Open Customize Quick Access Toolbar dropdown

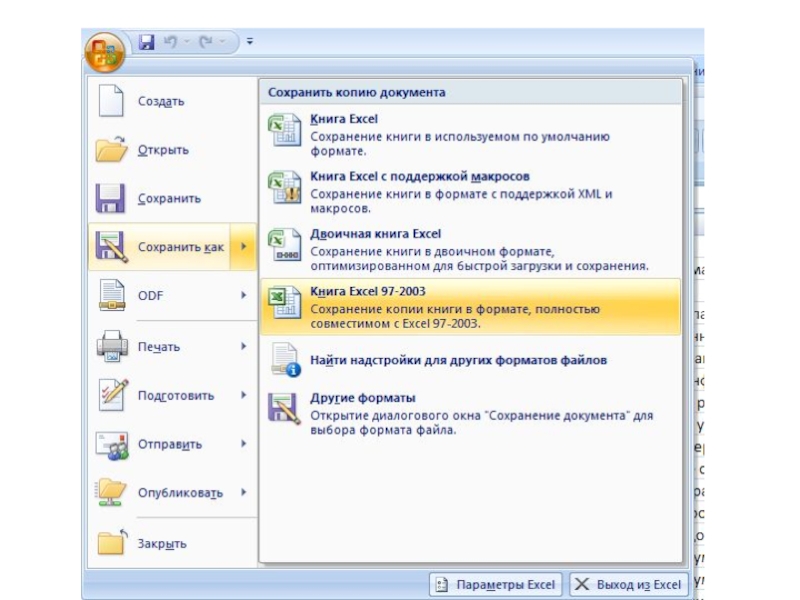tap(249, 41)
